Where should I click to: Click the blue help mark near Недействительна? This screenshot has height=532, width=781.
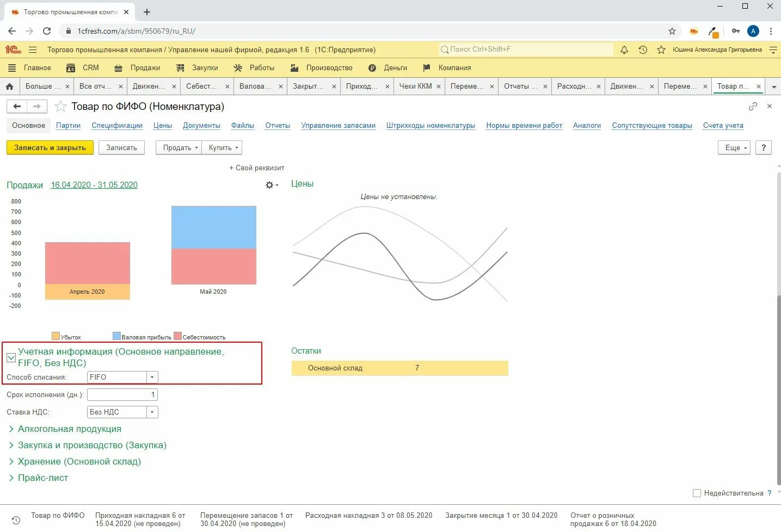[x=769, y=493]
